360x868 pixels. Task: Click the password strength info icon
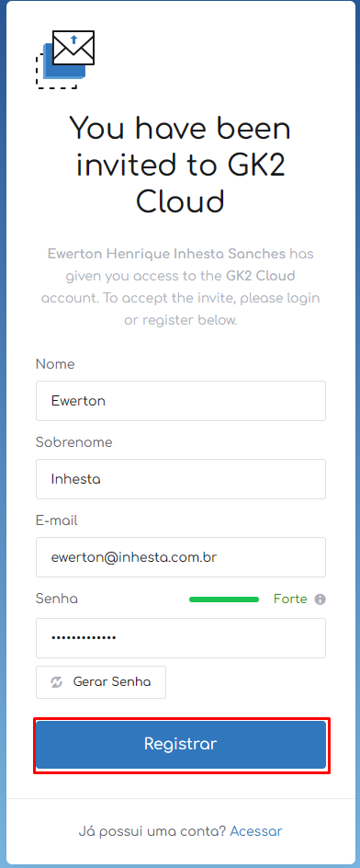pos(320,599)
